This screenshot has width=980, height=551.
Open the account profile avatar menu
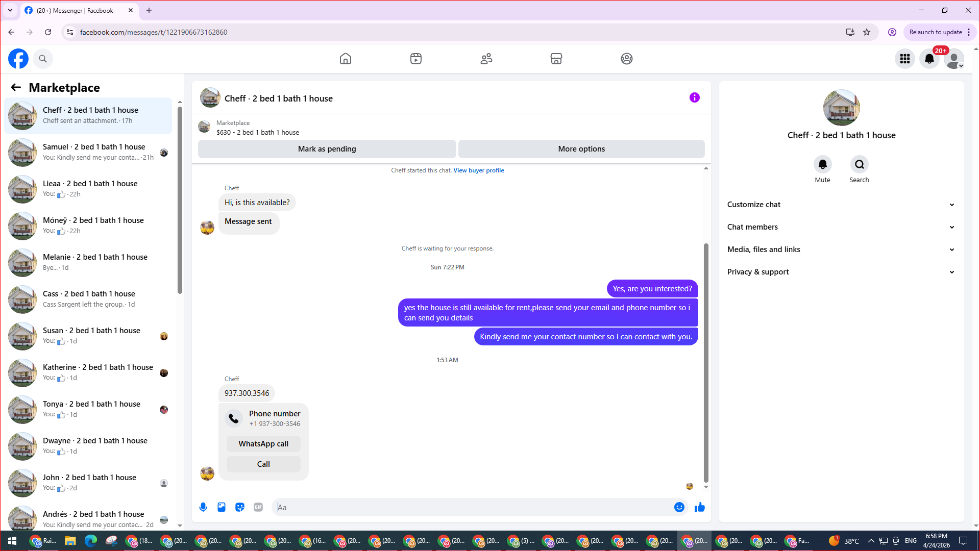(x=954, y=59)
